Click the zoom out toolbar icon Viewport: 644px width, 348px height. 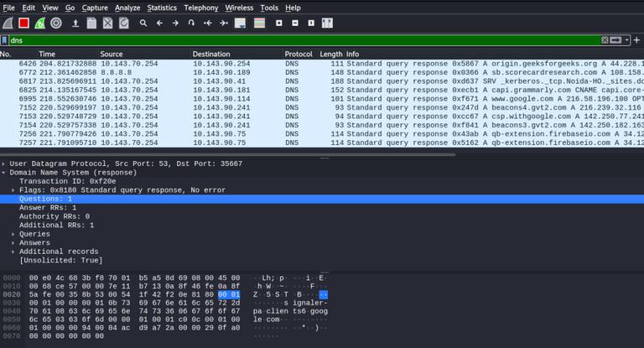[x=295, y=23]
